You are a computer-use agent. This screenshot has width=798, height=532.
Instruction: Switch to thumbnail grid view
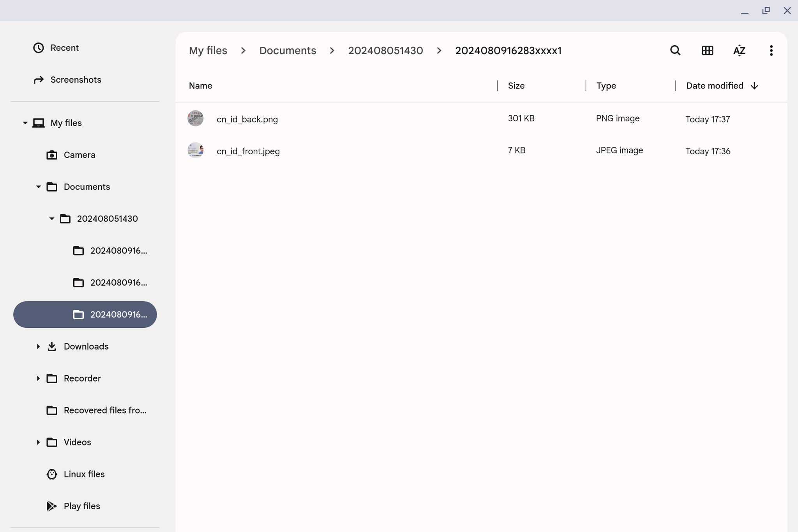(707, 51)
